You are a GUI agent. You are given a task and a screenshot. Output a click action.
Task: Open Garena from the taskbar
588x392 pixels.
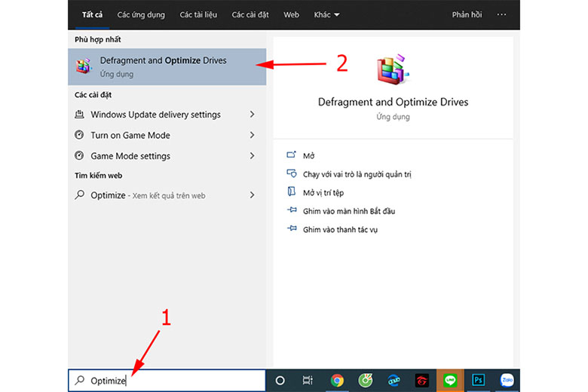(423, 381)
